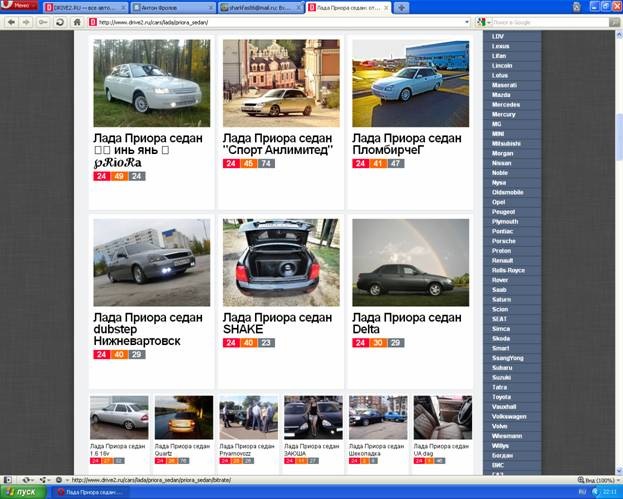This screenshot has width=623, height=499.
Task: Close the mail.ru tab
Action: [299, 8]
